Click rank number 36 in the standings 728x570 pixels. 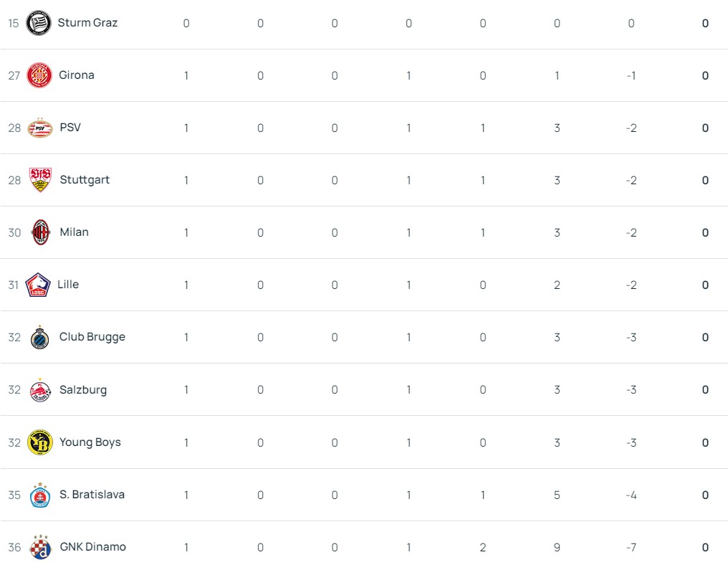14,548
